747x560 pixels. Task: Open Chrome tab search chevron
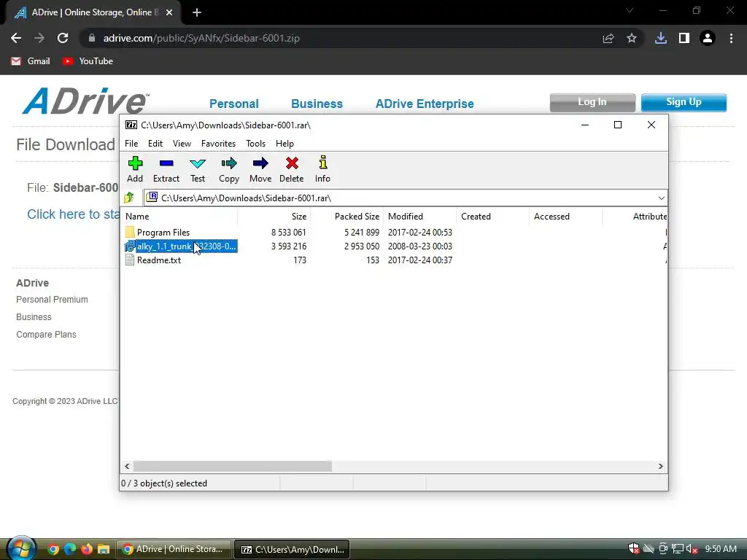pos(630,10)
